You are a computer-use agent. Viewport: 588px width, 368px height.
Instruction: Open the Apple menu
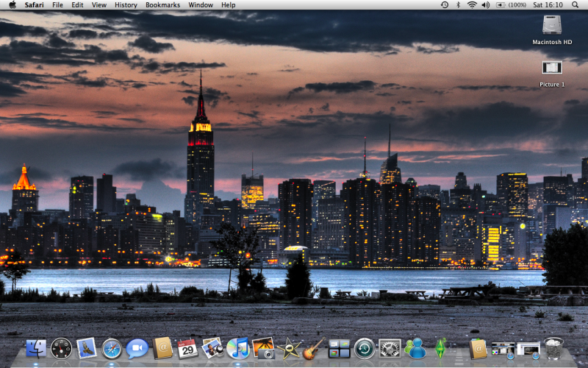click(12, 5)
